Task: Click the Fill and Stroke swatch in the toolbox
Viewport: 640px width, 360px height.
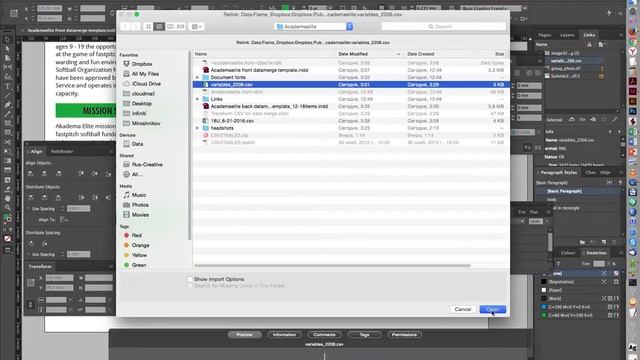Action: [7, 218]
